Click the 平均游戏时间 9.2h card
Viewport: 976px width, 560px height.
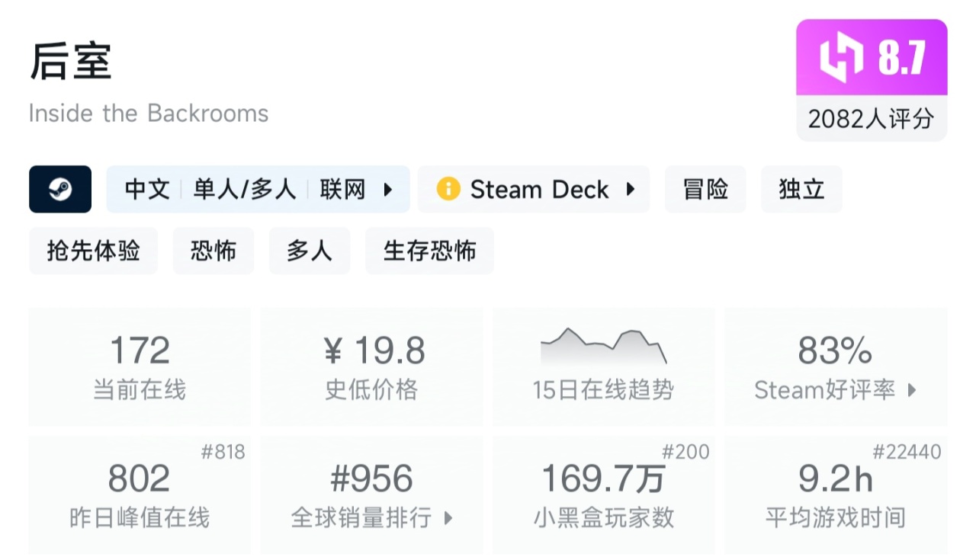[x=836, y=494]
